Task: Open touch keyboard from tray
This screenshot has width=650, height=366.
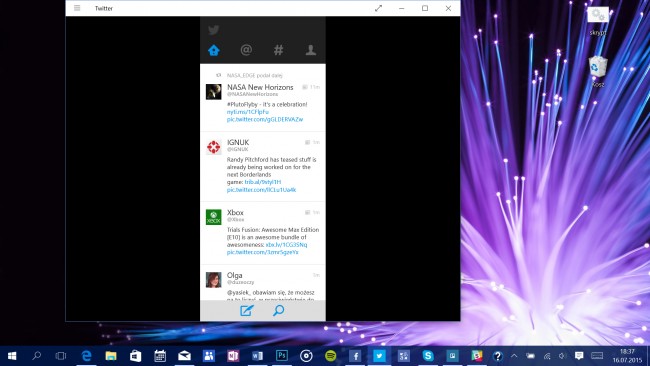Action: coord(597,356)
